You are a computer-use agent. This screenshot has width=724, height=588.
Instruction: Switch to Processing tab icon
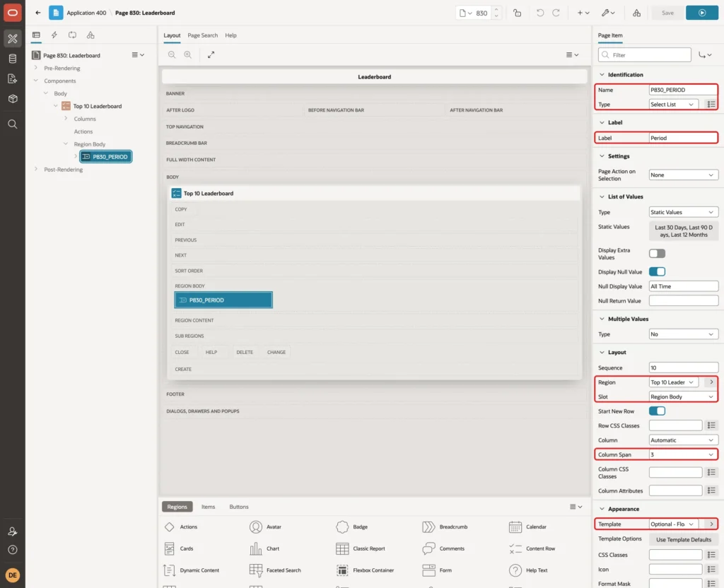tap(73, 35)
